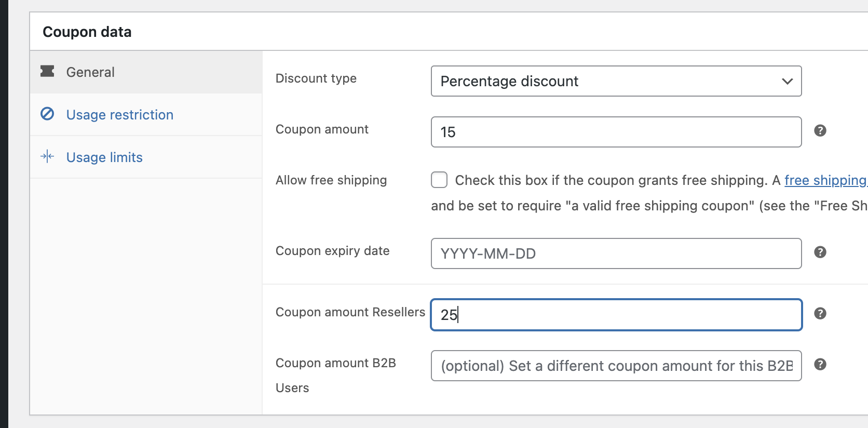The image size is (868, 428).
Task: Click the Usage limits icon
Action: tap(47, 156)
